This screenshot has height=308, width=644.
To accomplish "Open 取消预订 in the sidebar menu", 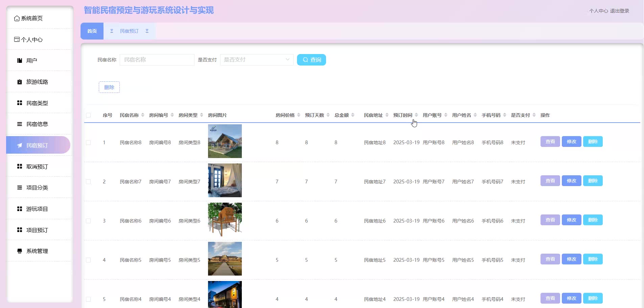I will coord(37,166).
